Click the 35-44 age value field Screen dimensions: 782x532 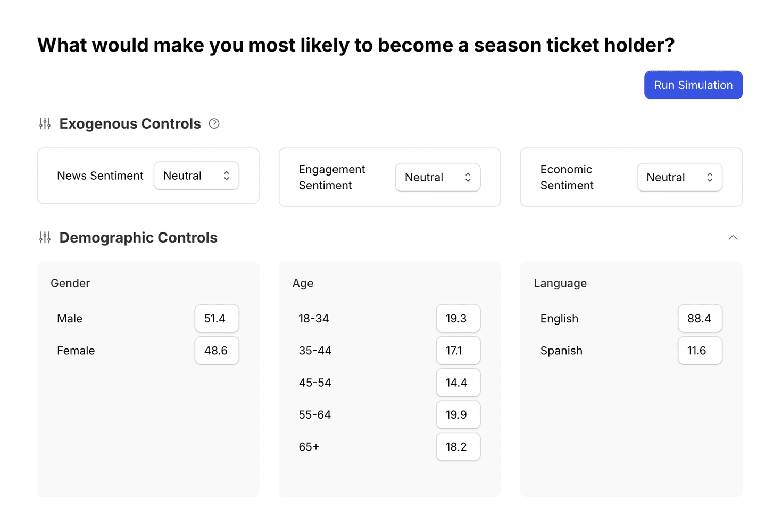[458, 351]
